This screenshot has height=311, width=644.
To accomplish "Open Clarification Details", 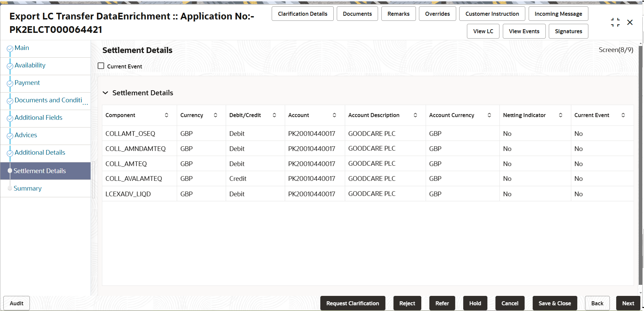I will click(302, 13).
